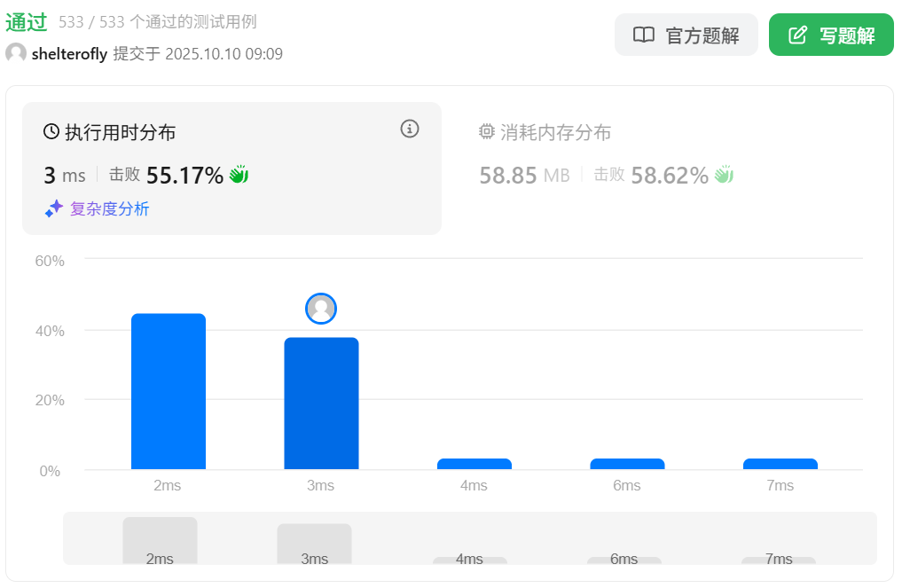Click the chip icon beside 消耗内存分布
Screen dimensions: 902x588
487,133
